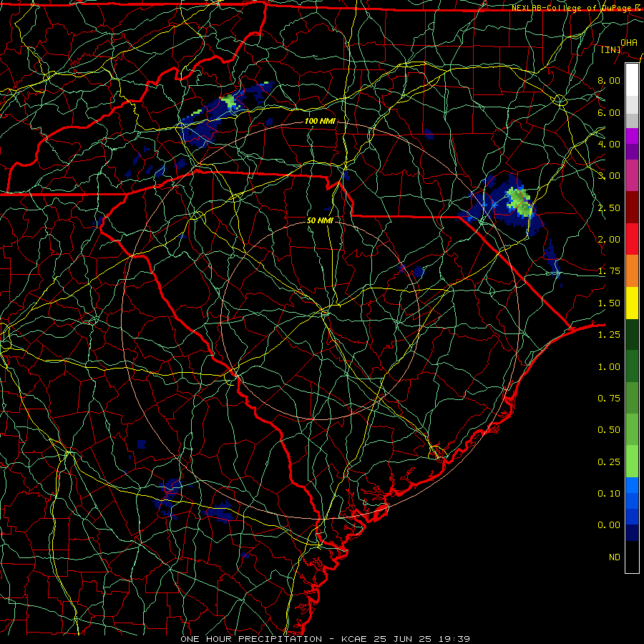
Task: Click the light green 0.50 legend swatch
Action: (632, 429)
